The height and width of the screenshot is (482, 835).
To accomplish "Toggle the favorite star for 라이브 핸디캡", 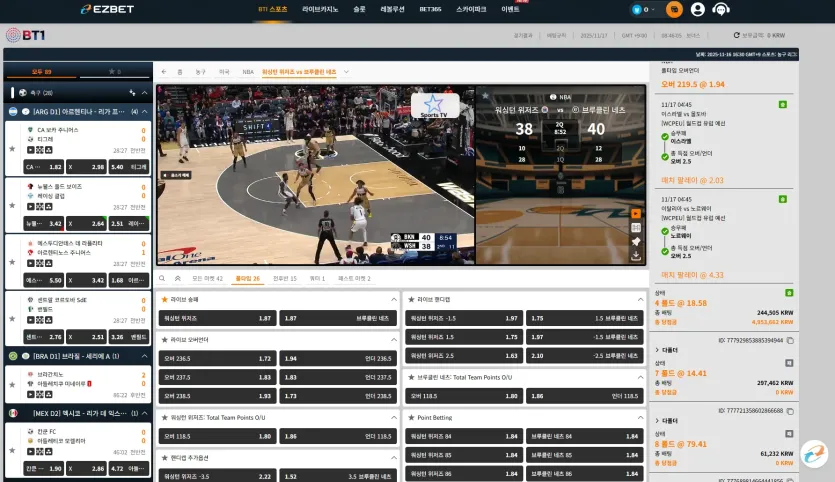I will [411, 299].
